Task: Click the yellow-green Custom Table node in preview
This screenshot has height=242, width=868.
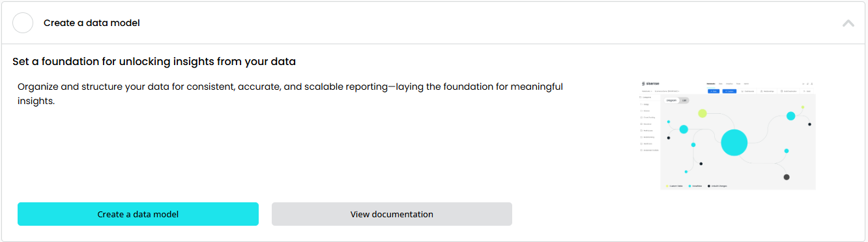Action: [702, 113]
